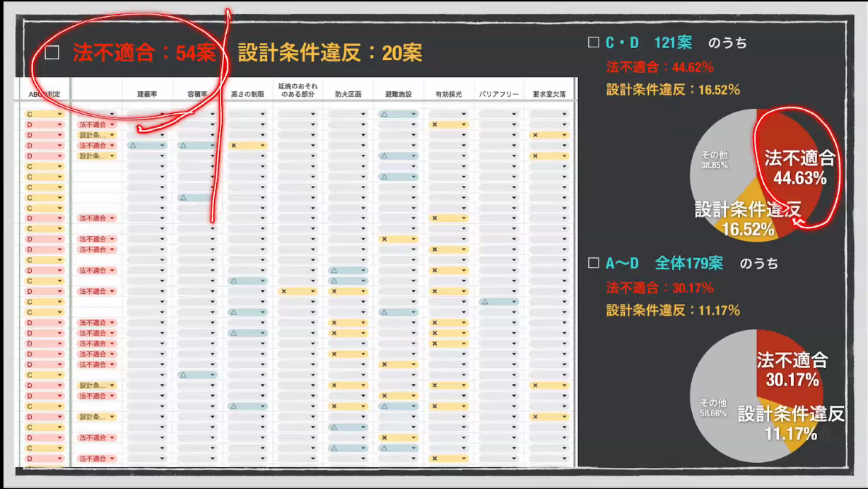Viewport: 868px width, 489px height.
Task: Select the 有効採光 column header
Action: click(x=449, y=93)
